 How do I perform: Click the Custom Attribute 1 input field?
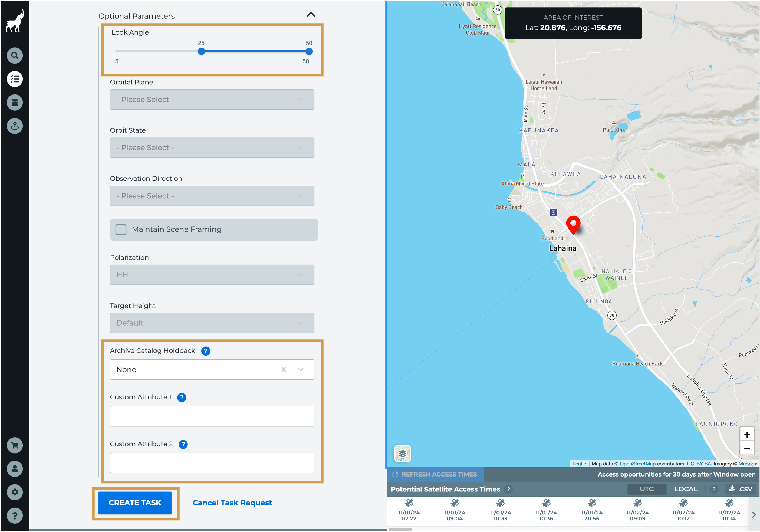tap(212, 416)
